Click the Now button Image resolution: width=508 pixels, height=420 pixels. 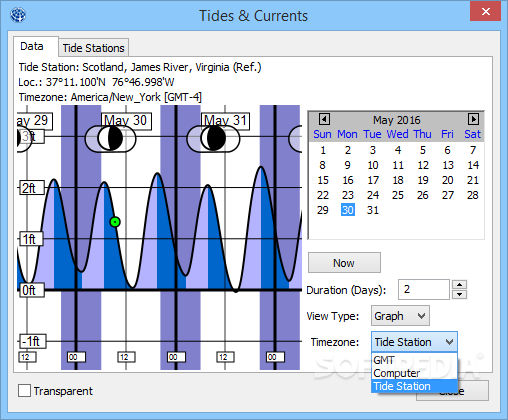point(344,263)
